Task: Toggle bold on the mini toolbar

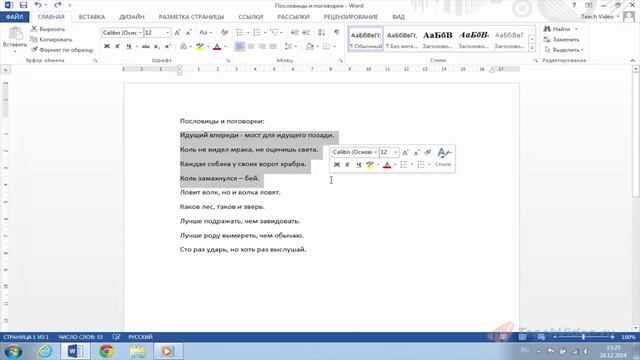Action: point(337,164)
